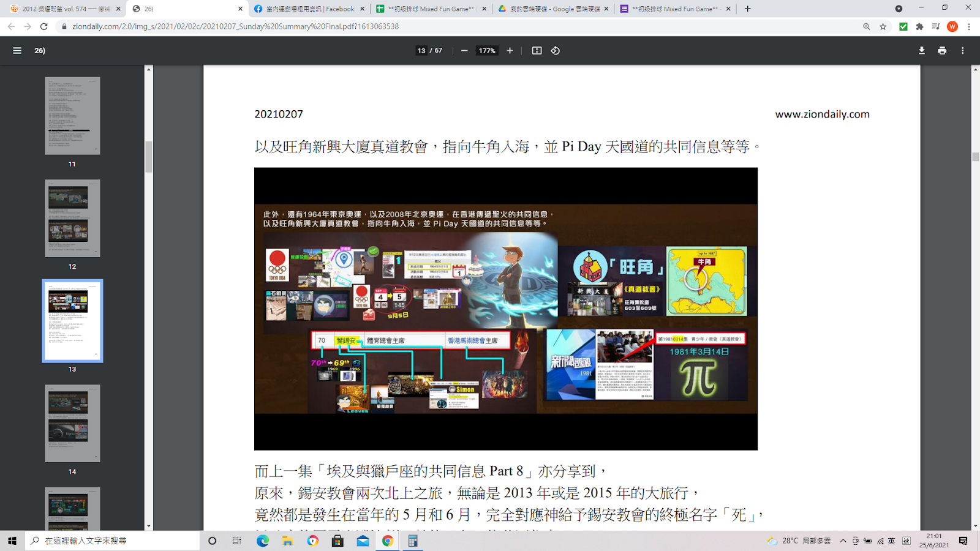Open the media control playlist icon

point(935,26)
